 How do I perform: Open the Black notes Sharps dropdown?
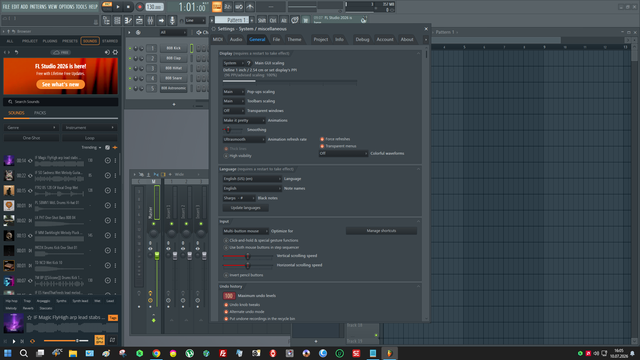(x=239, y=198)
